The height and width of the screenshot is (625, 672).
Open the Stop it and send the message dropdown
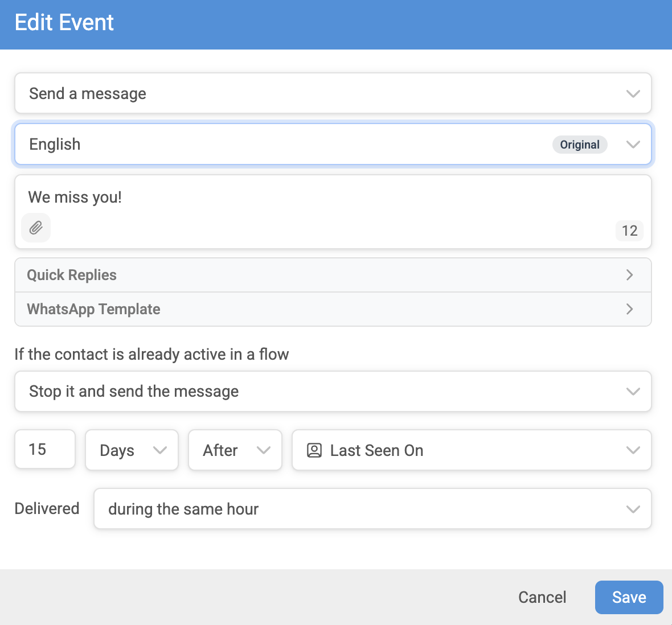click(x=333, y=392)
